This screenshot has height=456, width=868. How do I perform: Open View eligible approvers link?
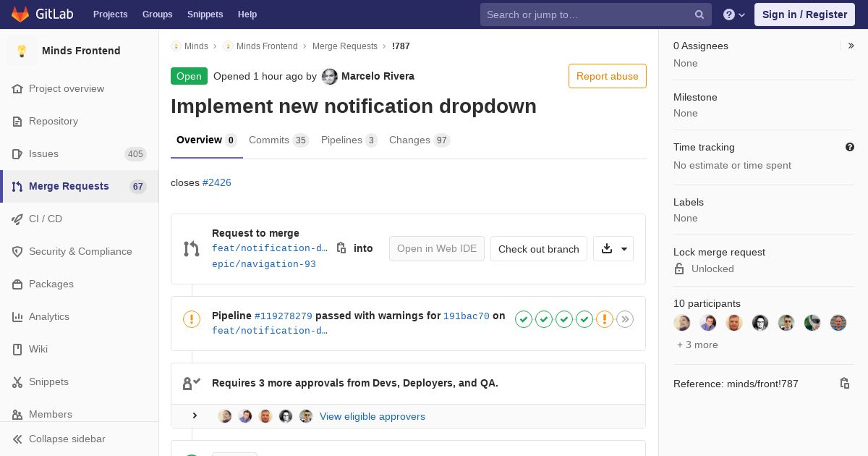coord(373,416)
